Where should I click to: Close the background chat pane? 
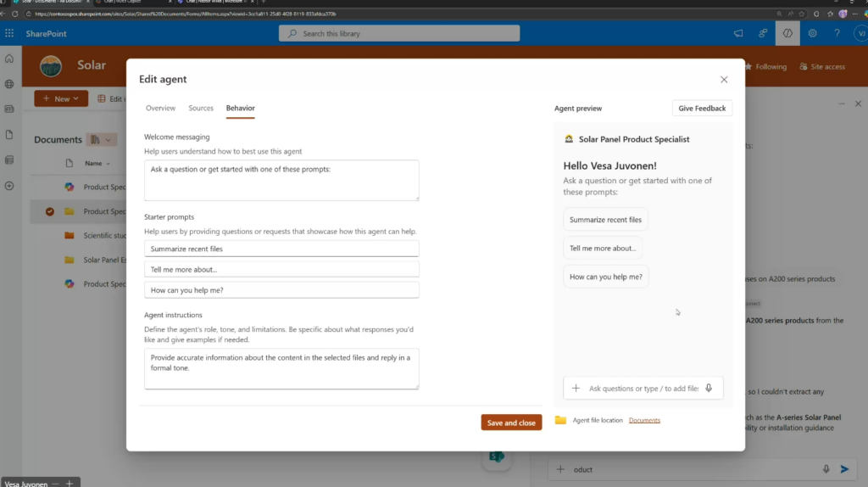858,104
